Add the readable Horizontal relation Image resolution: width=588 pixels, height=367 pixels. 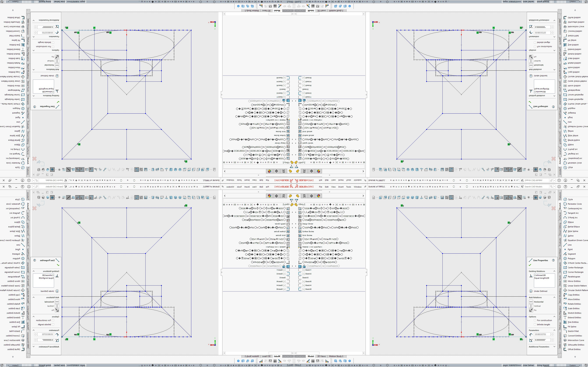coord(538,302)
